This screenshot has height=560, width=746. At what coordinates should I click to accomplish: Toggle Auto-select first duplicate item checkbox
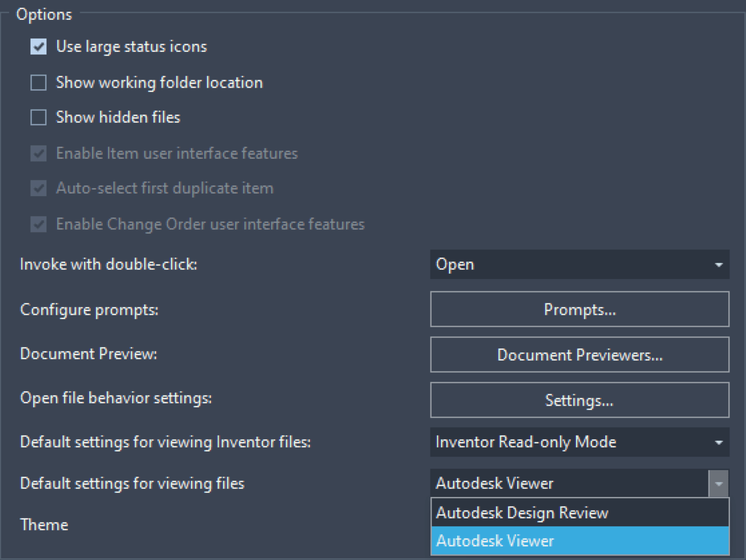(x=39, y=189)
